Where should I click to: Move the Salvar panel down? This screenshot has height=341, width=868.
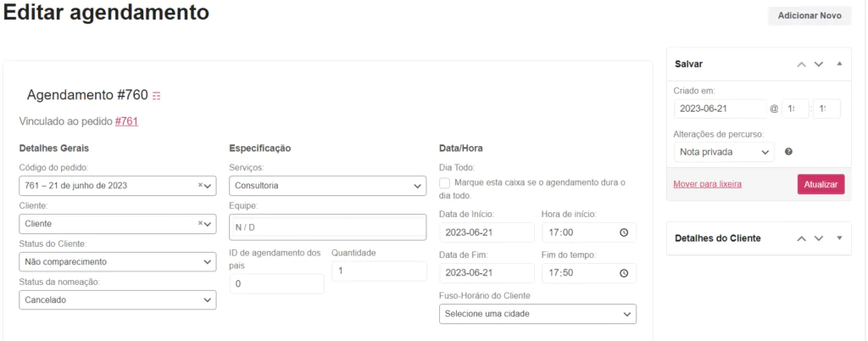click(x=819, y=64)
